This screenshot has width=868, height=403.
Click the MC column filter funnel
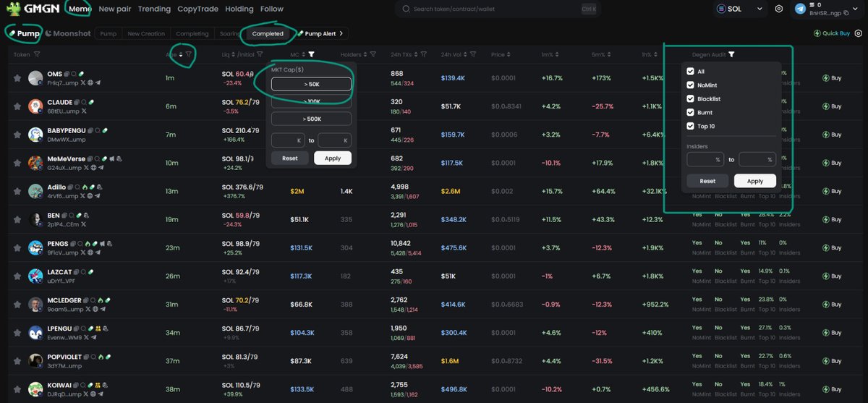312,54
